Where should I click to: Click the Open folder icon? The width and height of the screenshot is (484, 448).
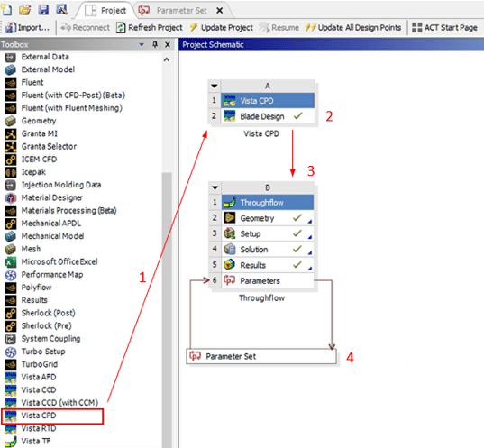pos(24,10)
